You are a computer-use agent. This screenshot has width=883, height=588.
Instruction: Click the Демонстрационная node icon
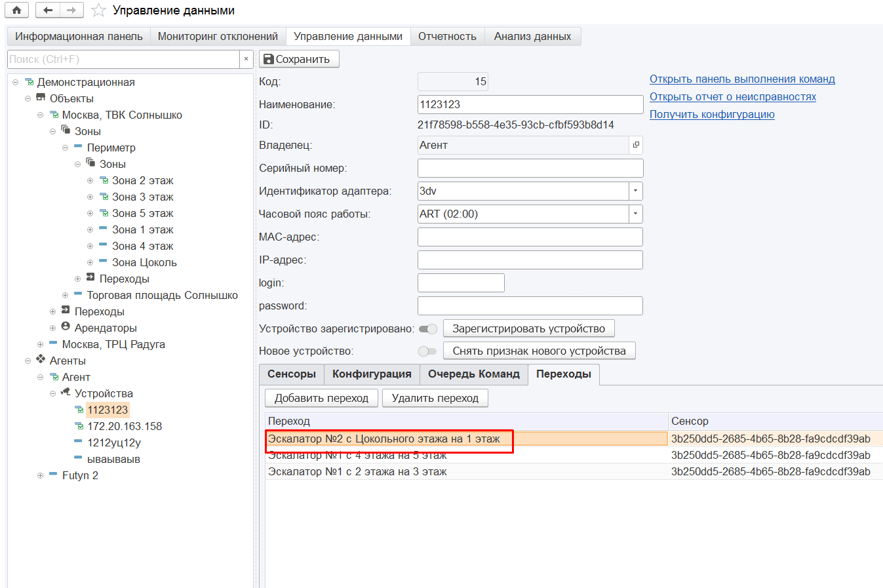[x=29, y=82]
